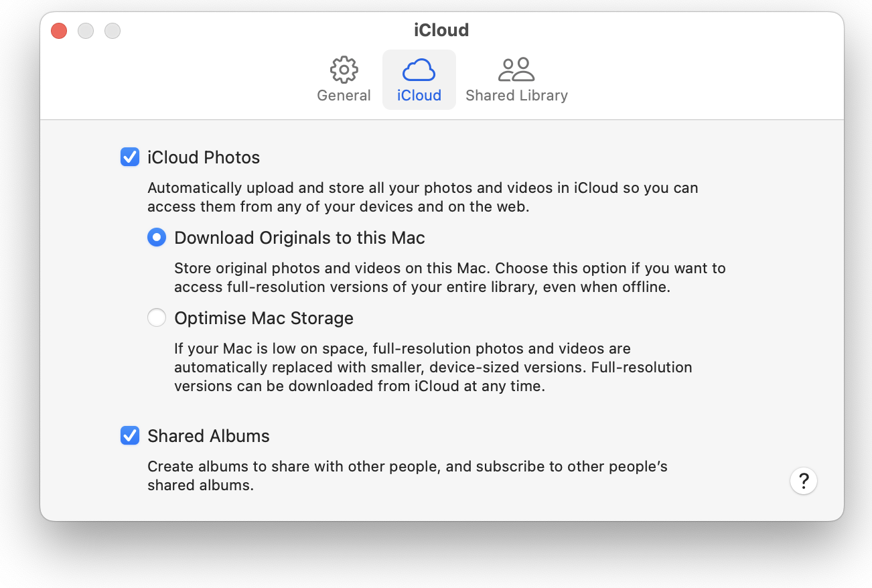The width and height of the screenshot is (872, 588).
Task: Click the "Automatically upload and store" description
Action: tap(423, 198)
